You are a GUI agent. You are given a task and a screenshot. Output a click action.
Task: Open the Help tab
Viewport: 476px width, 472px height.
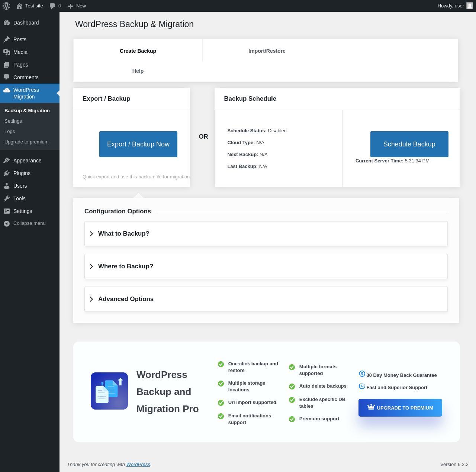(138, 71)
